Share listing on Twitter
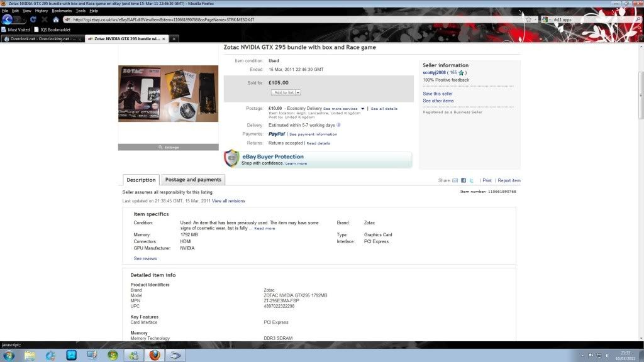The image size is (644, 362). pos(472,180)
